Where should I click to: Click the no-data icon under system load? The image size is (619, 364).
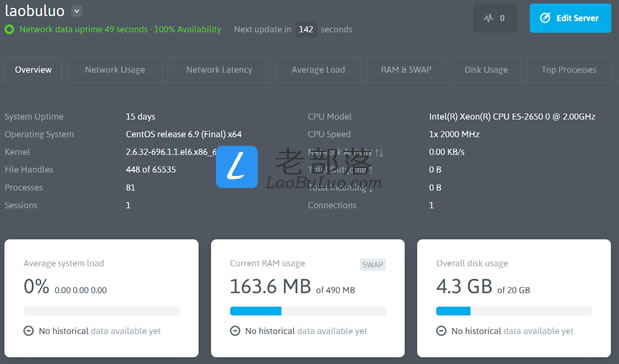click(x=28, y=331)
